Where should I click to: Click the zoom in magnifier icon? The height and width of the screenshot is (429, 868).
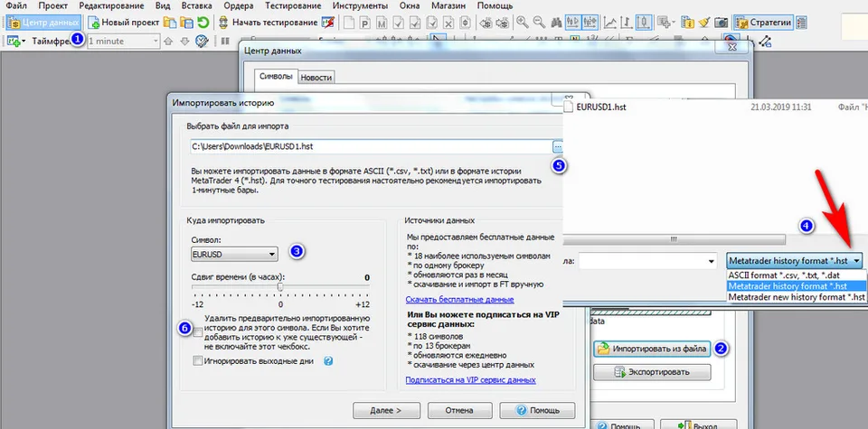point(522,22)
